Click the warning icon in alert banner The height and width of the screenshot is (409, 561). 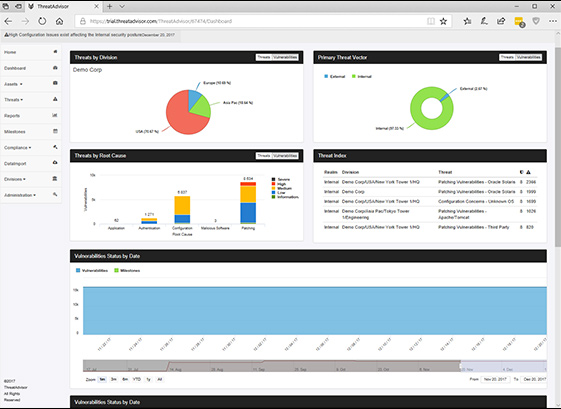[6, 35]
